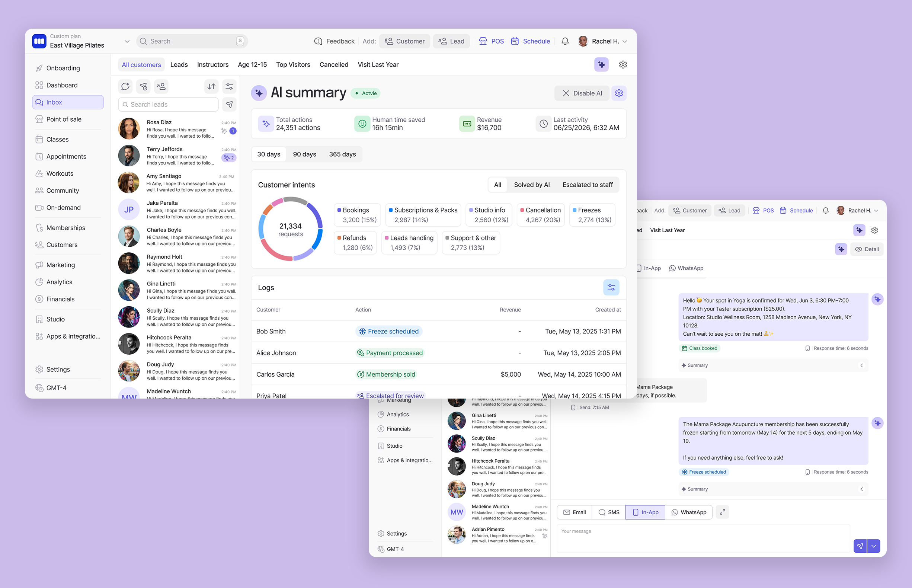
Task: Click the Refunds intent legend chip
Action: click(355, 243)
